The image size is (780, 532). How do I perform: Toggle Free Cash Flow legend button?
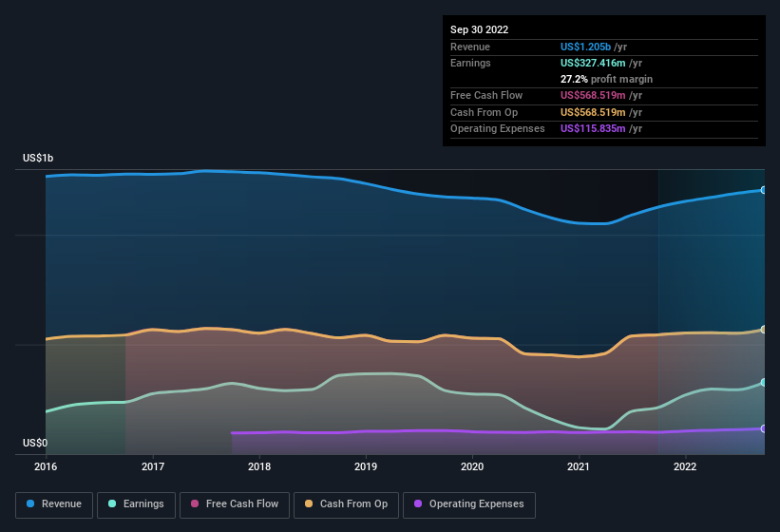[235, 504]
